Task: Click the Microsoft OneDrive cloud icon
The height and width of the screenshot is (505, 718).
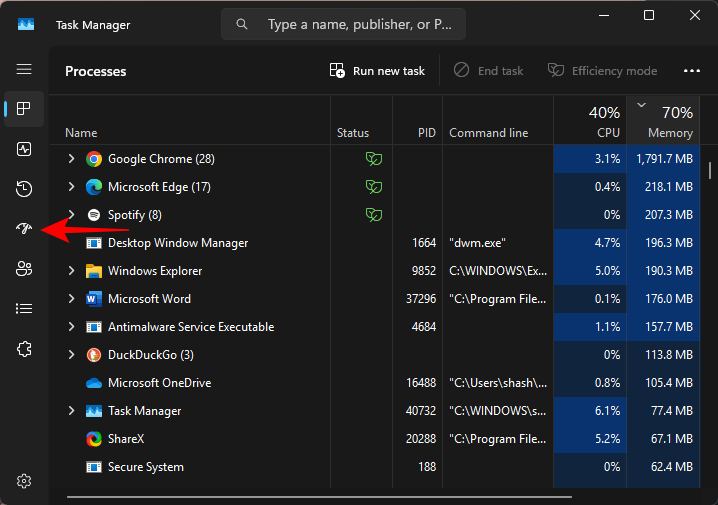Action: [94, 383]
